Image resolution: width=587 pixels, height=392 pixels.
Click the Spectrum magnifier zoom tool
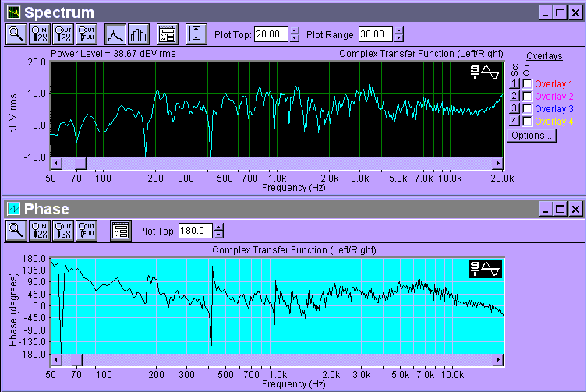[16, 34]
